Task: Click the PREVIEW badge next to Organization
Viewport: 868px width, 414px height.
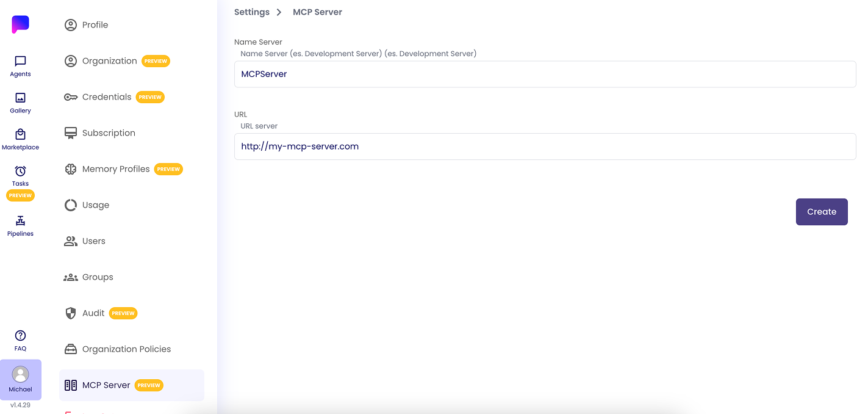Action: 156,61
